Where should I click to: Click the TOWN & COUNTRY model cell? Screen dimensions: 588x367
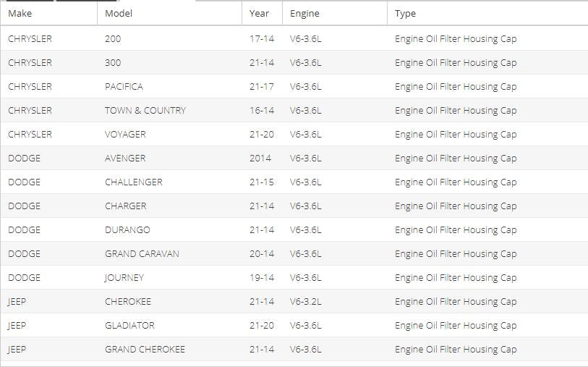click(145, 110)
